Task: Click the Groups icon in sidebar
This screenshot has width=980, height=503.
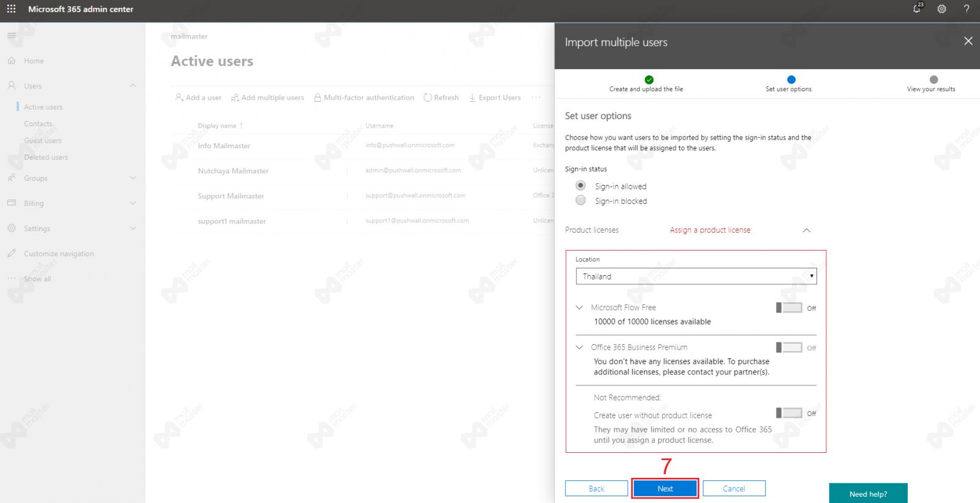Action: (x=12, y=178)
